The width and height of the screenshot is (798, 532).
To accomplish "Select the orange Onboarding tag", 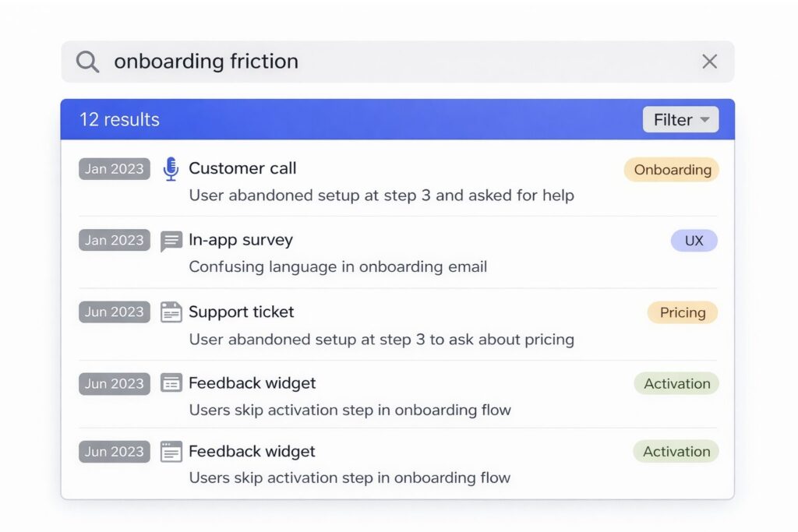I will pos(672,170).
